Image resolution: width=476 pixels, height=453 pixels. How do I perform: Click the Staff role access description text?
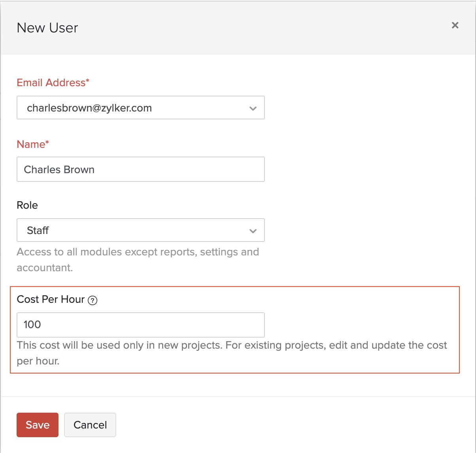point(138,259)
